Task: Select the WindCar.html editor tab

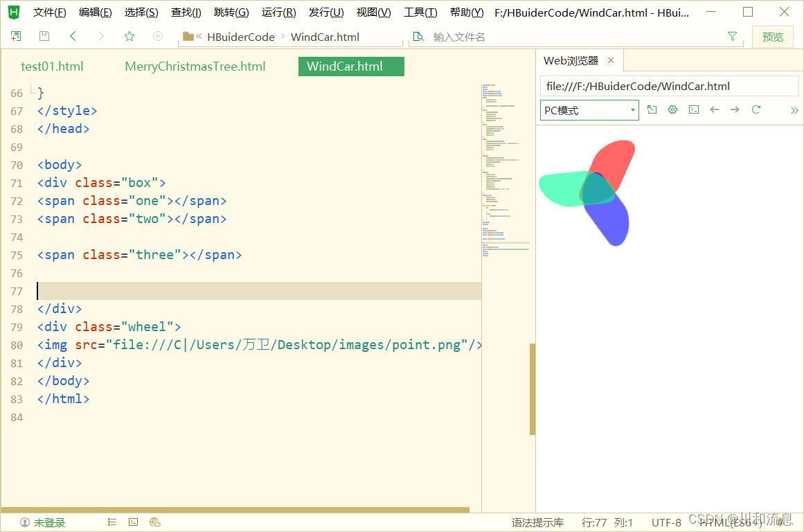Action: point(351,66)
